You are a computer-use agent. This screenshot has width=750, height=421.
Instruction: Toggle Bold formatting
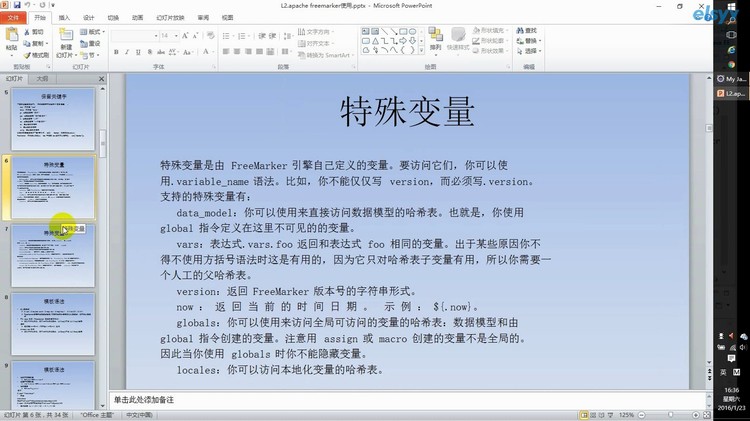point(116,52)
